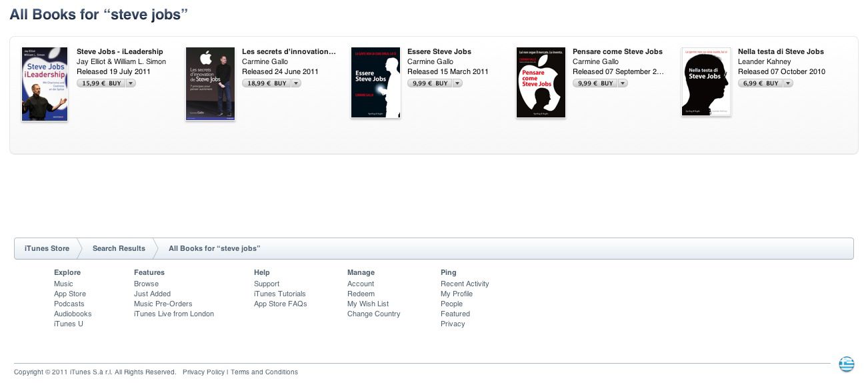Click the Greek flag country icon
The image size is (868, 383).
[846, 364]
